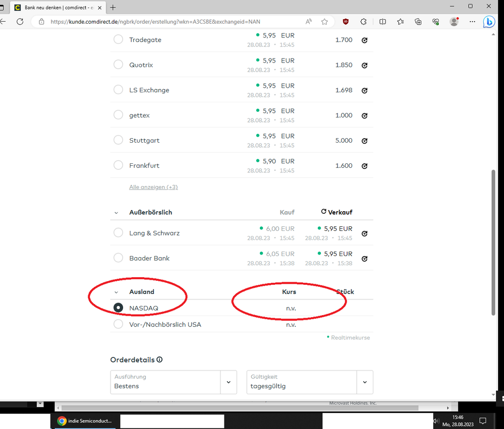Close the comdirect browser tab
504x429 pixels.
pos(100,8)
